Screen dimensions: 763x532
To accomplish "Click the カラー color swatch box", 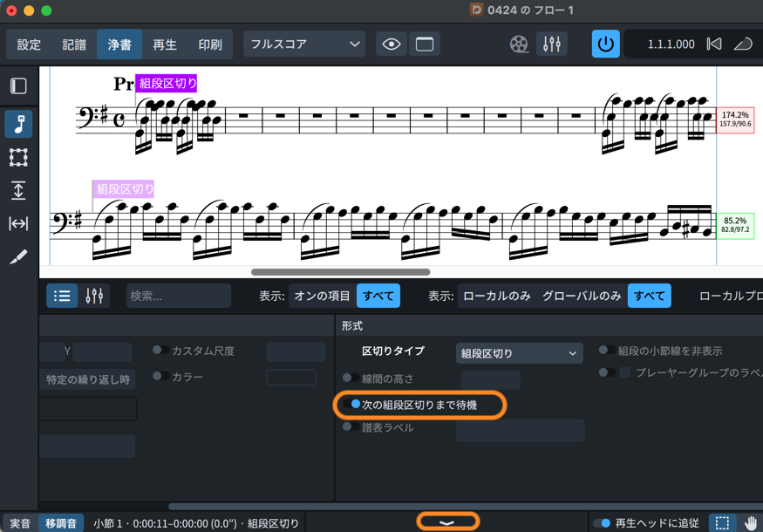I will 291,378.
